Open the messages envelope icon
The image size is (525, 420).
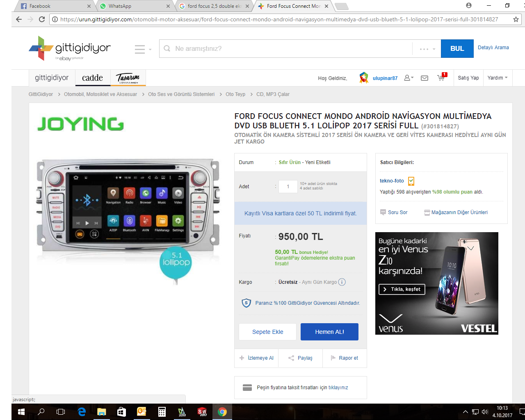[x=425, y=78]
